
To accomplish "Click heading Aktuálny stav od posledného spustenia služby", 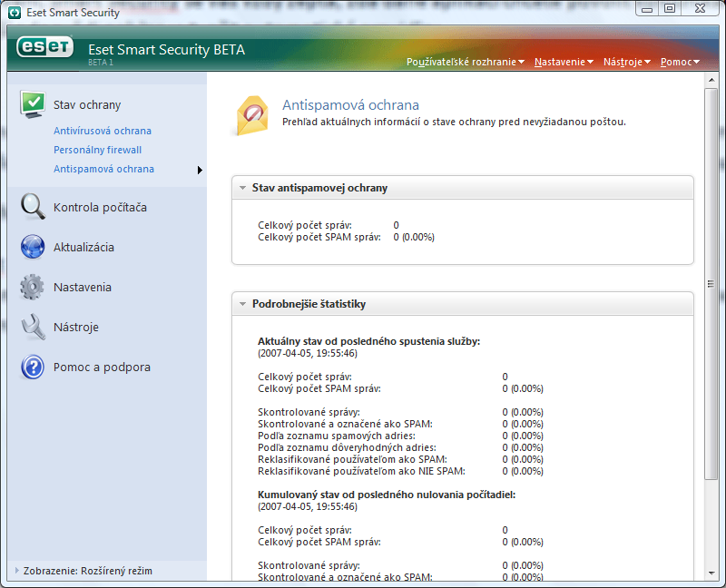I will click(x=368, y=341).
